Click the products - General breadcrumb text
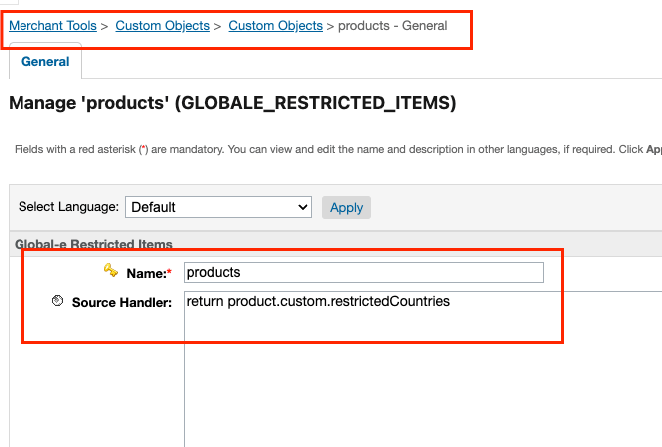This screenshot has width=662, height=447. (392, 26)
